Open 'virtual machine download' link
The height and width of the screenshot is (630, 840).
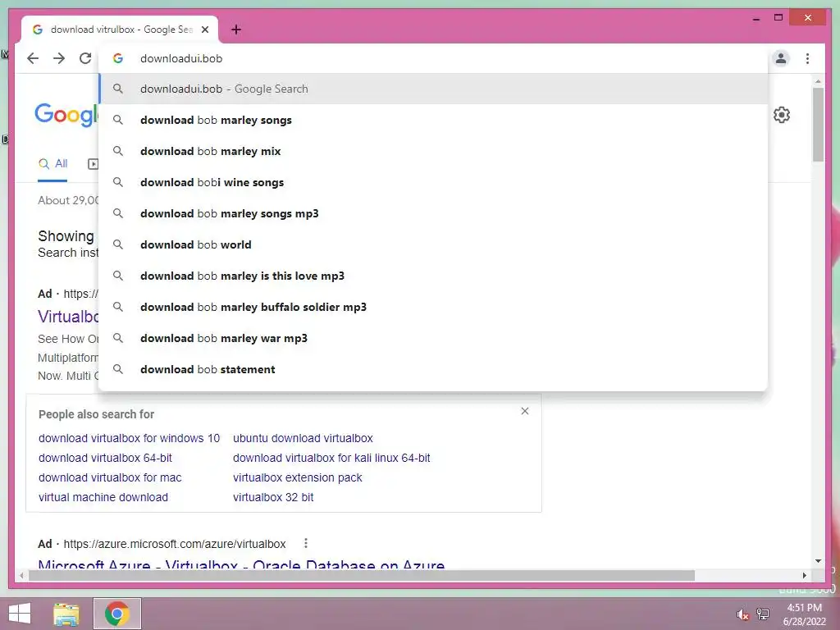(x=103, y=497)
